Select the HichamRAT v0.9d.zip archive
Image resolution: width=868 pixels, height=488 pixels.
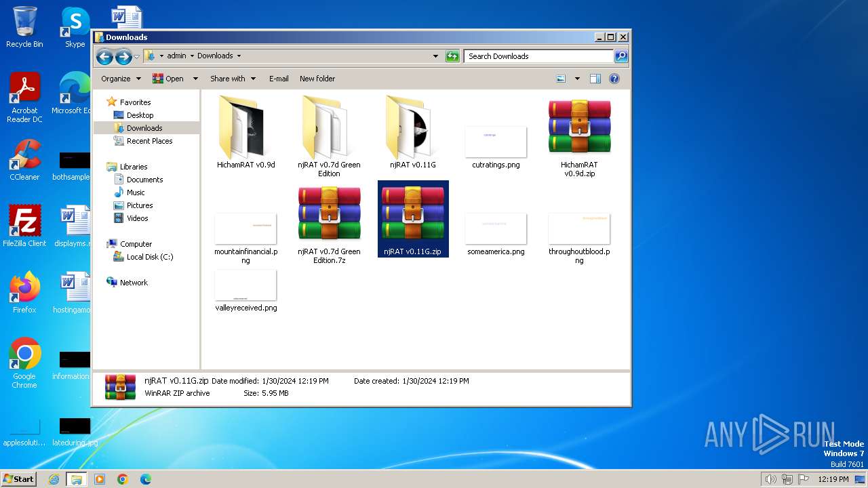click(x=579, y=138)
